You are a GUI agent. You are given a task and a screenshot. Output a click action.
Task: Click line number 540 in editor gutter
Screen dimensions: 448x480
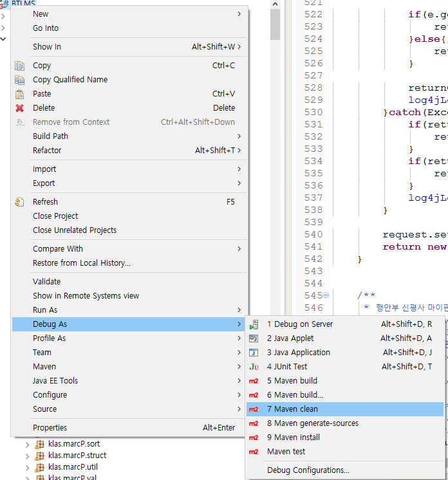pos(313,234)
